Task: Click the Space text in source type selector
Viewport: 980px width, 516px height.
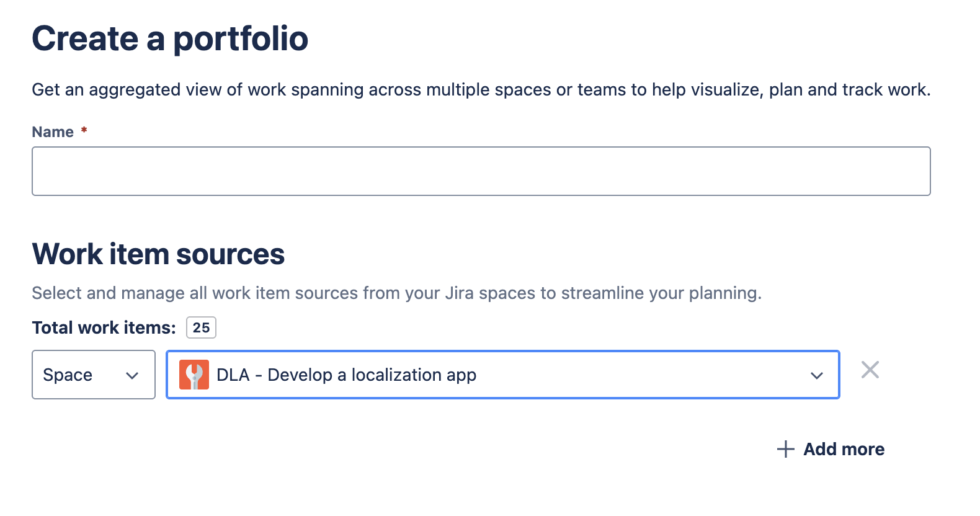Action: tap(68, 375)
